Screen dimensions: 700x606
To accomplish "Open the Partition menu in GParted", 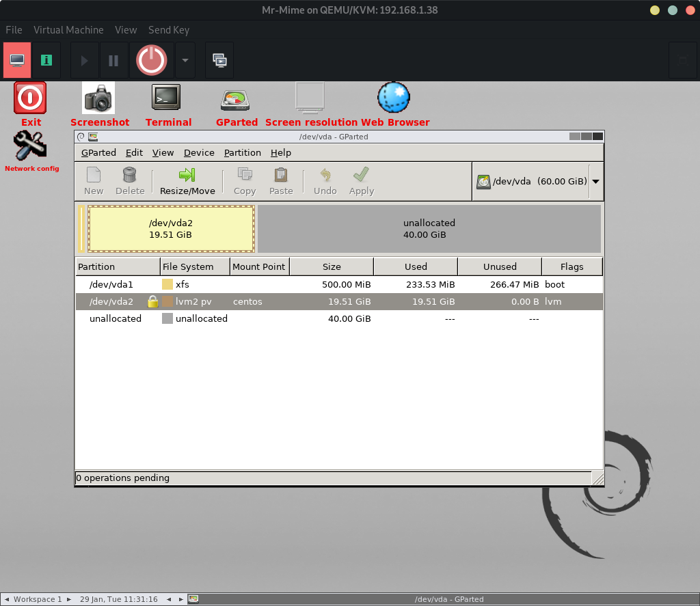I will [x=242, y=152].
